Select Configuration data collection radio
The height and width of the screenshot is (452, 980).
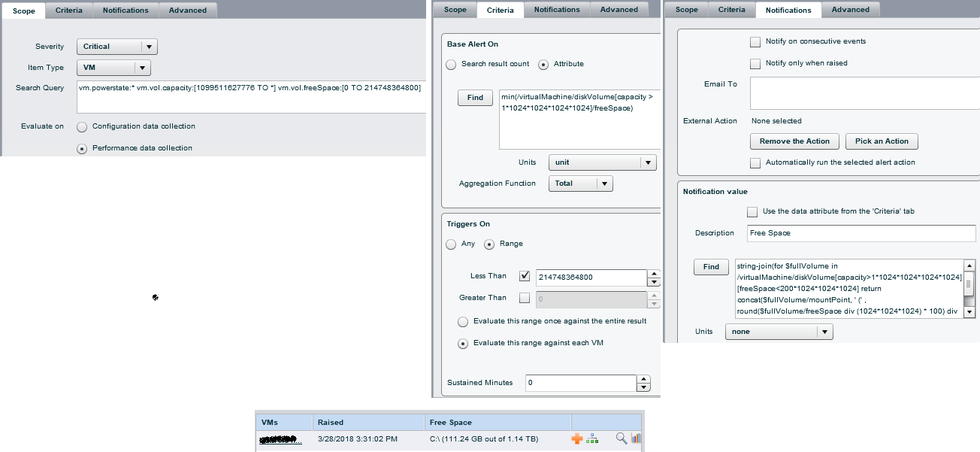click(82, 127)
